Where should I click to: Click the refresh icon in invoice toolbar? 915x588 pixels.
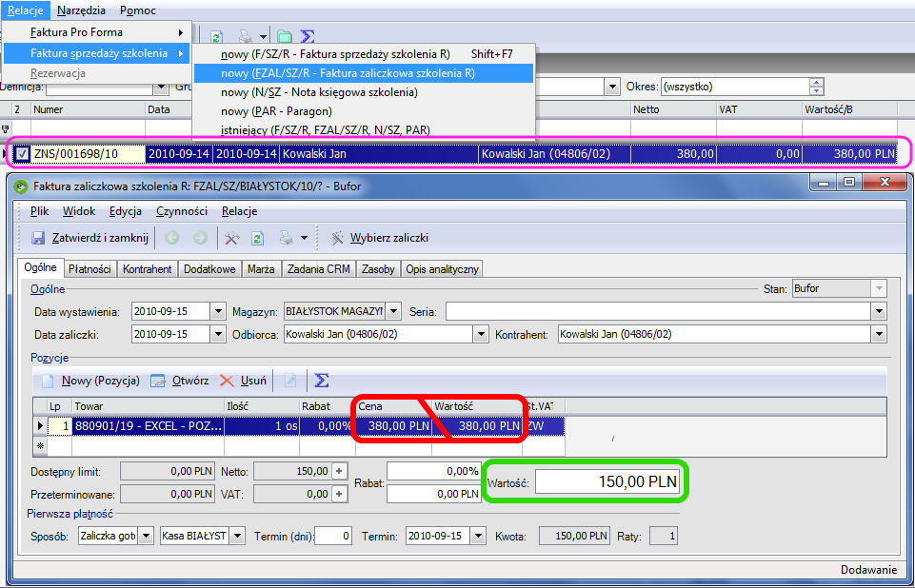257,238
